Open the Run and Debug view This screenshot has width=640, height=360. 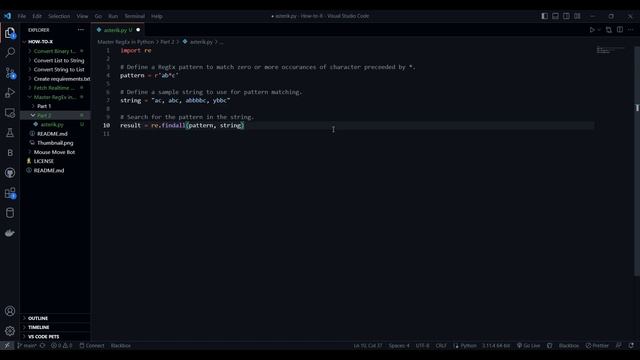[10, 93]
